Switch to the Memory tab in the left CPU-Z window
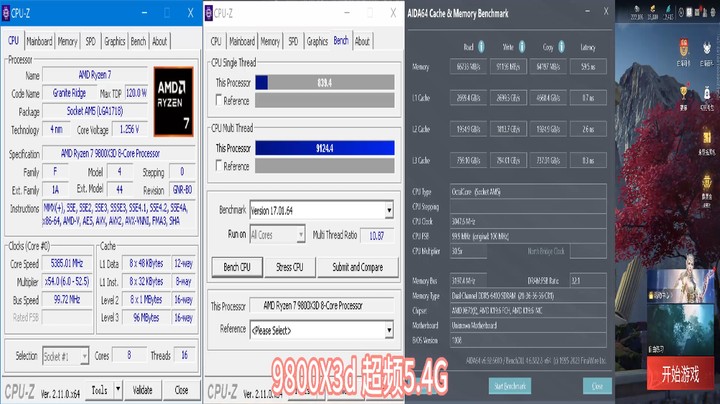 tap(68, 41)
